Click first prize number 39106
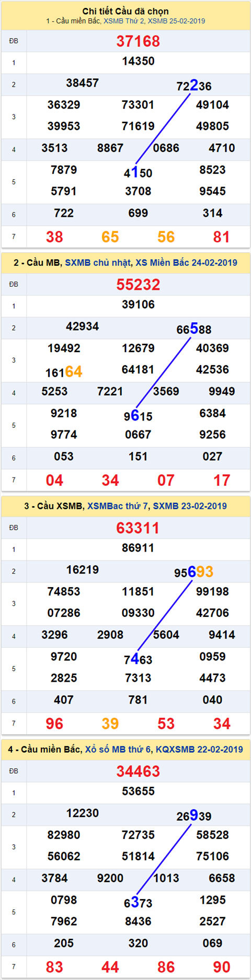 [138, 305]
